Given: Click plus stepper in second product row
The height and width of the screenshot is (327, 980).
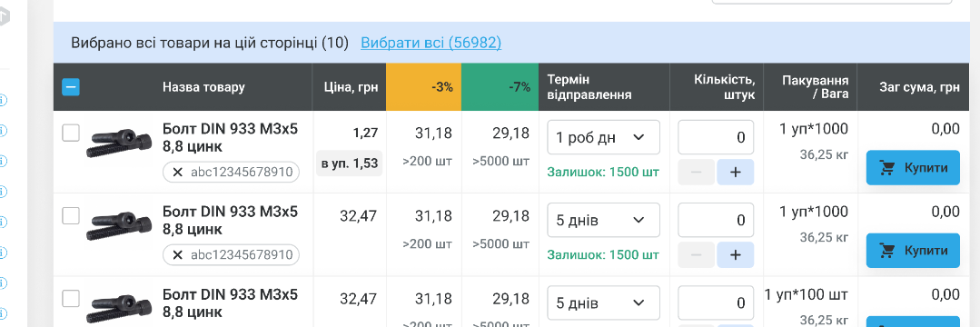Looking at the screenshot, I should (x=735, y=254).
